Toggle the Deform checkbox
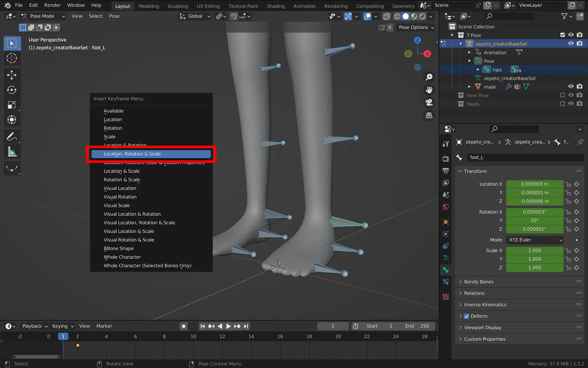This screenshot has width=588, height=368. click(466, 316)
